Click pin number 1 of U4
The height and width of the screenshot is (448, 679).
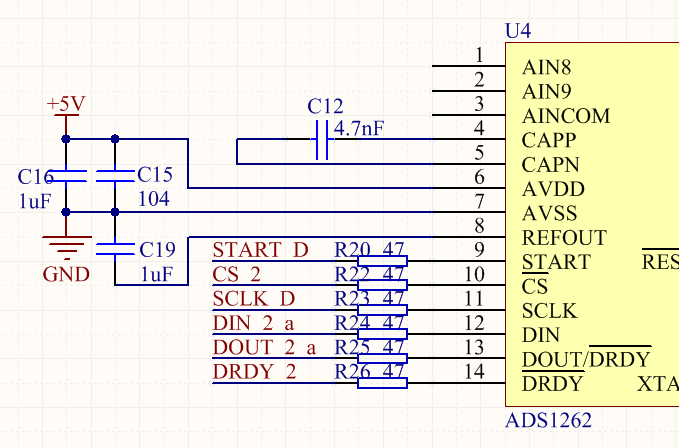(x=479, y=55)
